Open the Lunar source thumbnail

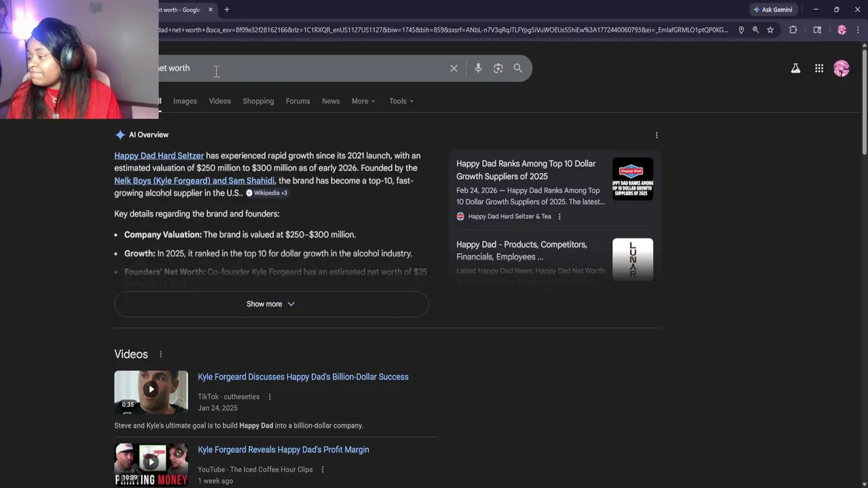coord(633,258)
